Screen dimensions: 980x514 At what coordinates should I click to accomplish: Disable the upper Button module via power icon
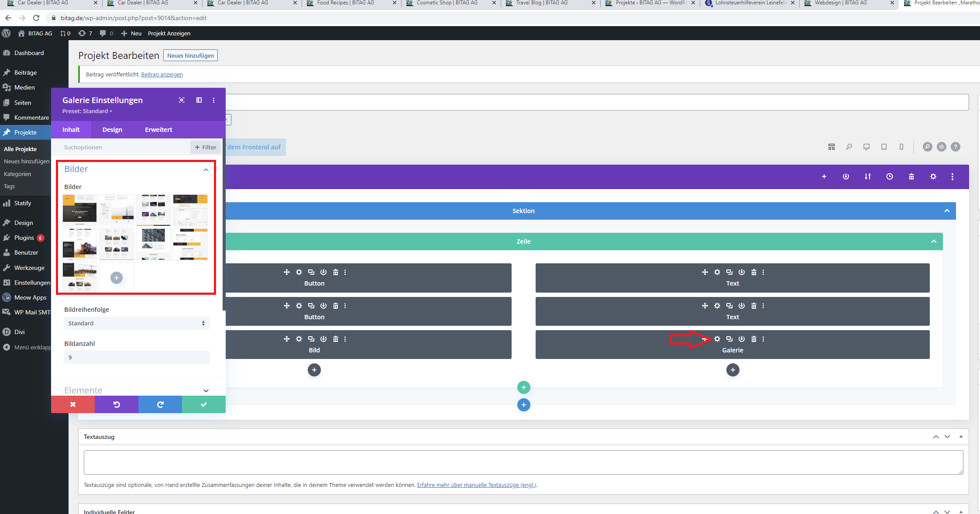(x=323, y=272)
